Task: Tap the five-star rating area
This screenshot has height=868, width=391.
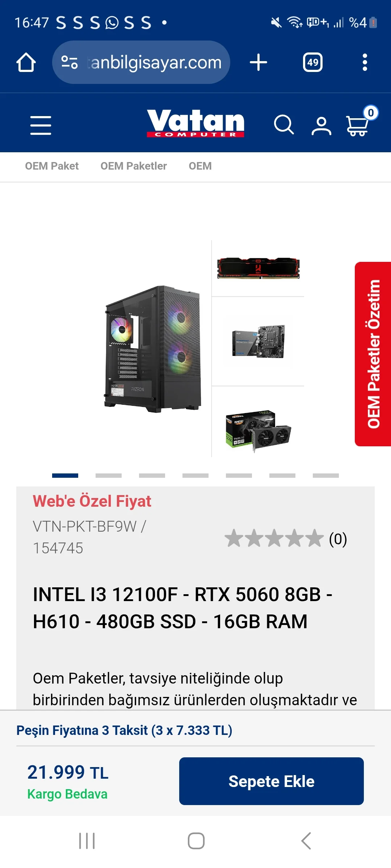Action: 274,538
